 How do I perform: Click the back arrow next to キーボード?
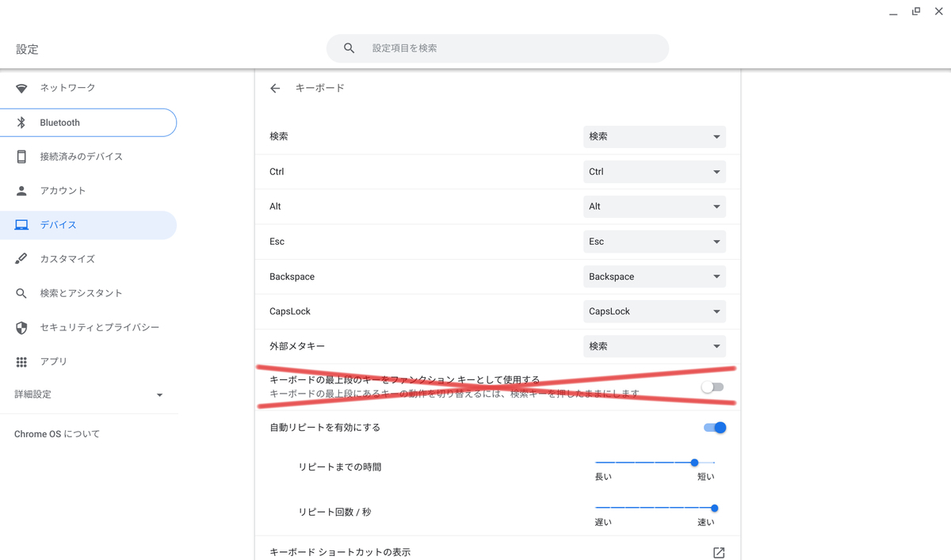pos(274,88)
